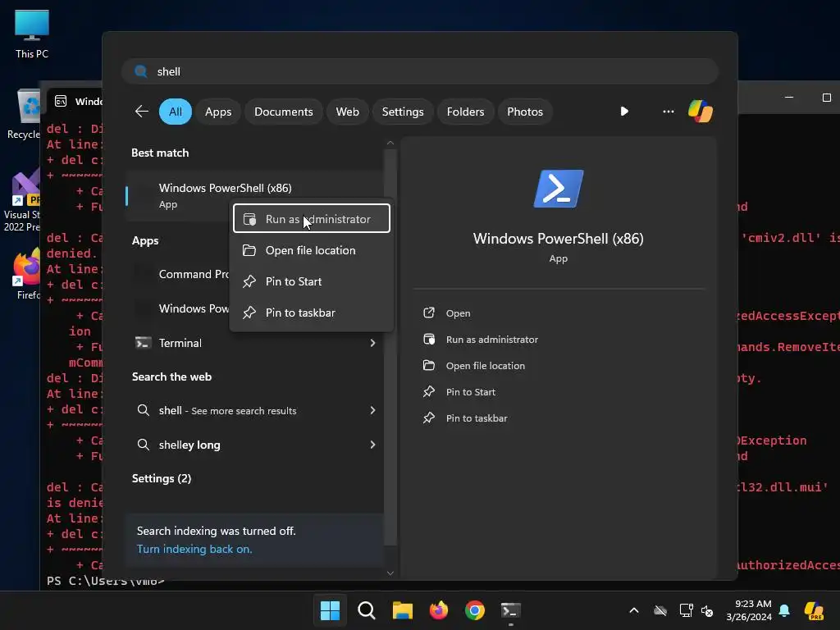This screenshot has height=630, width=840.
Task: Select the All filter tab
Action: (x=176, y=112)
